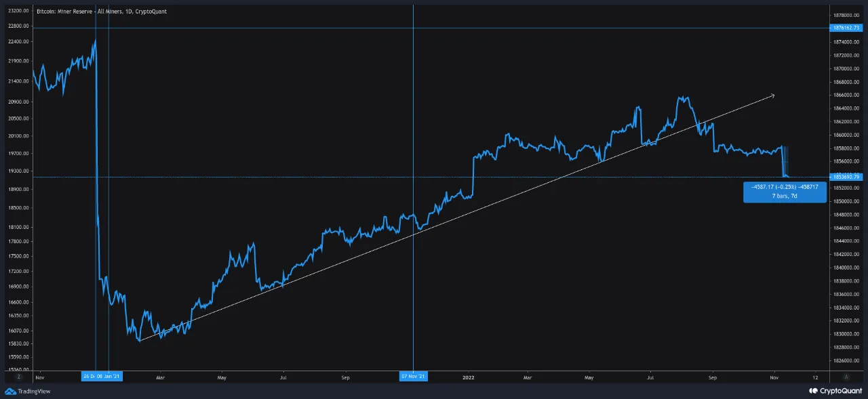Image resolution: width=868 pixels, height=399 pixels.
Task: Click the 26 Dec date marker label
Action: click(x=89, y=376)
